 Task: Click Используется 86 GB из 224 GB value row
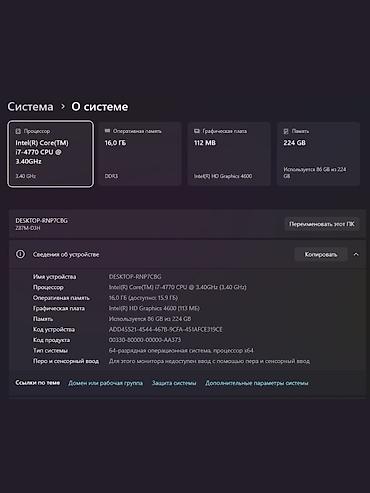[x=150, y=319]
